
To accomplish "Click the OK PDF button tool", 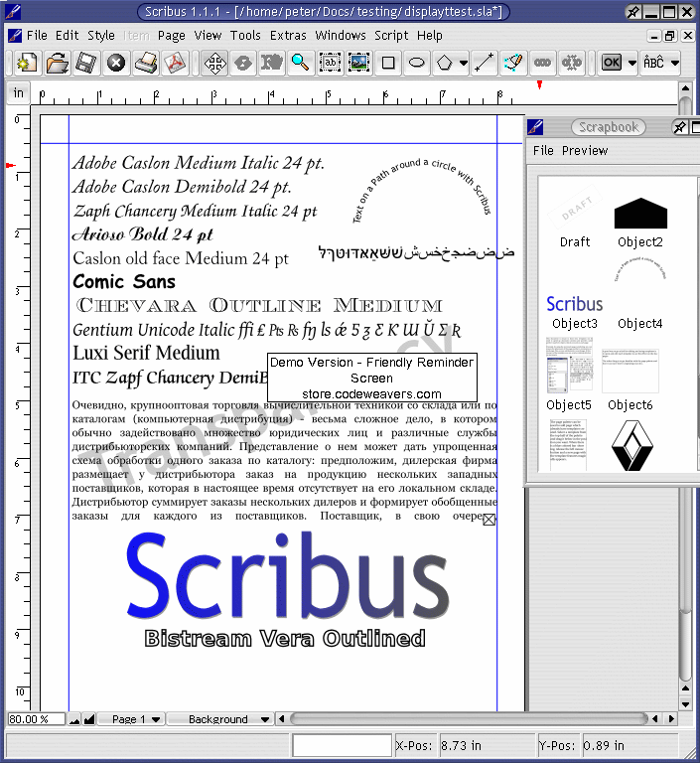I will [x=612, y=63].
